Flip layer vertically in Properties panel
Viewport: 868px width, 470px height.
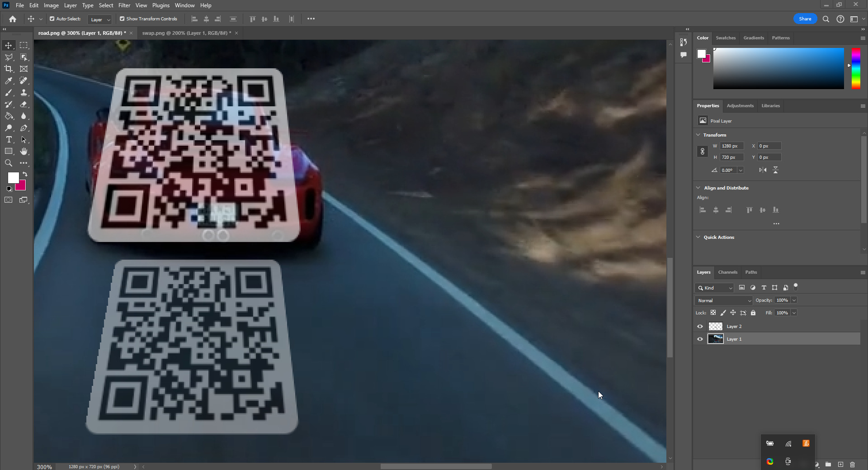(x=775, y=170)
